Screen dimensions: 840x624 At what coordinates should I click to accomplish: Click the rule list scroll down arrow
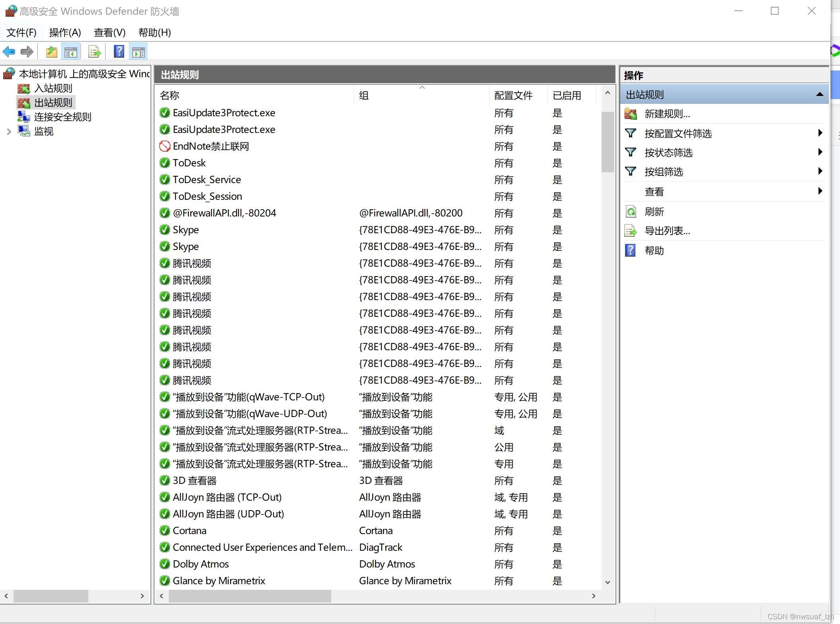click(608, 582)
